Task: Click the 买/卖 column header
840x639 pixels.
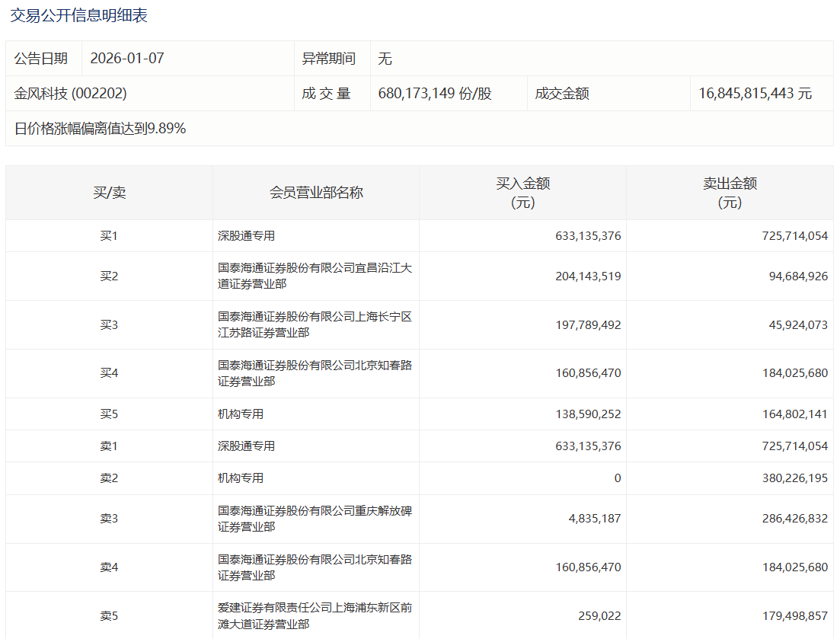Action: tap(109, 193)
